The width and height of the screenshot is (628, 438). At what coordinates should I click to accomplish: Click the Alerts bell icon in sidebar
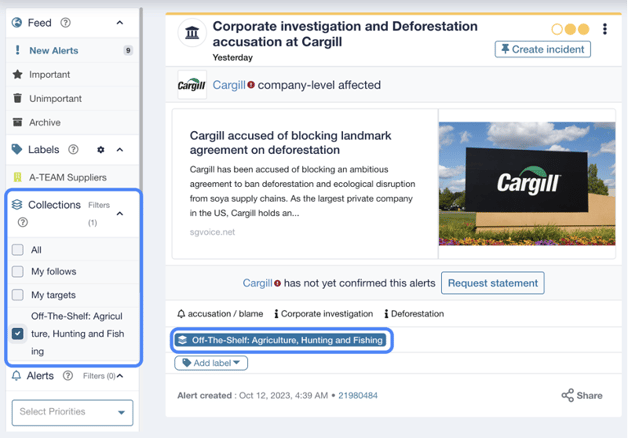click(x=16, y=376)
